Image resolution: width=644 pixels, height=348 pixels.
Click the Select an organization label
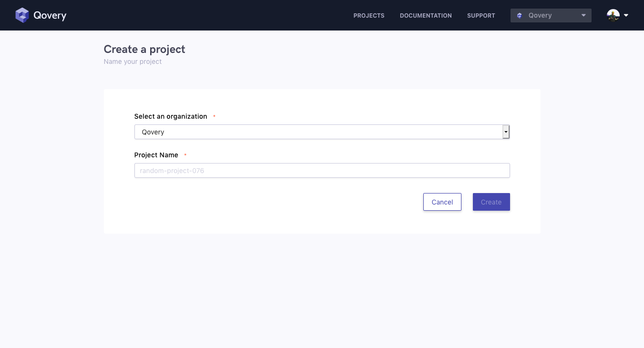[171, 116]
